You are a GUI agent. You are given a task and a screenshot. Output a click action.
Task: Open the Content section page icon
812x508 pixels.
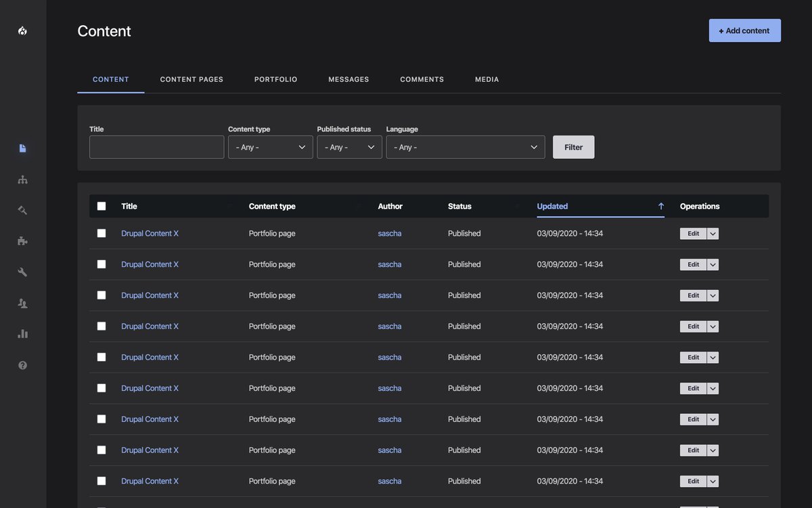click(x=22, y=148)
